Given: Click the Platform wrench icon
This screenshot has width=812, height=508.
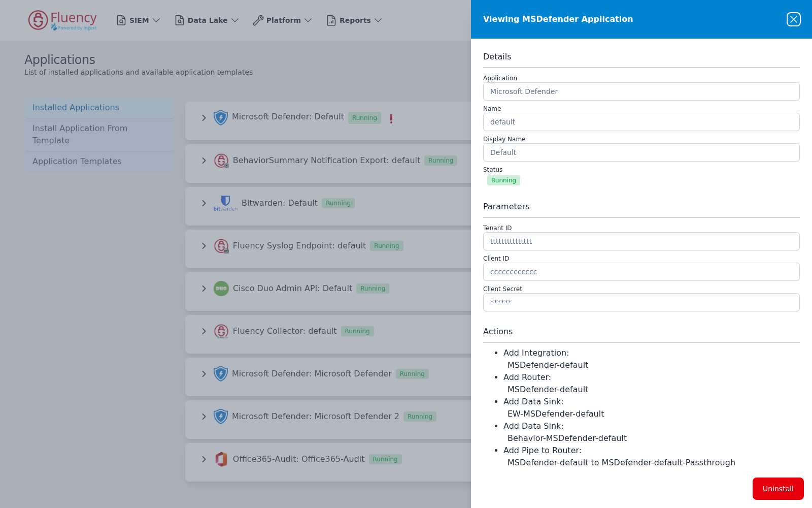Looking at the screenshot, I should coord(258,20).
